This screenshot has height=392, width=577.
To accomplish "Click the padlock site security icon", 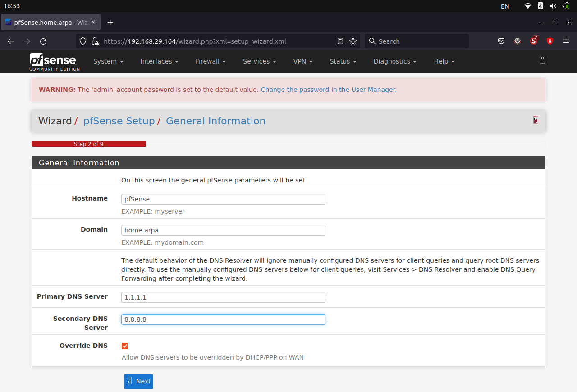I will (95, 41).
